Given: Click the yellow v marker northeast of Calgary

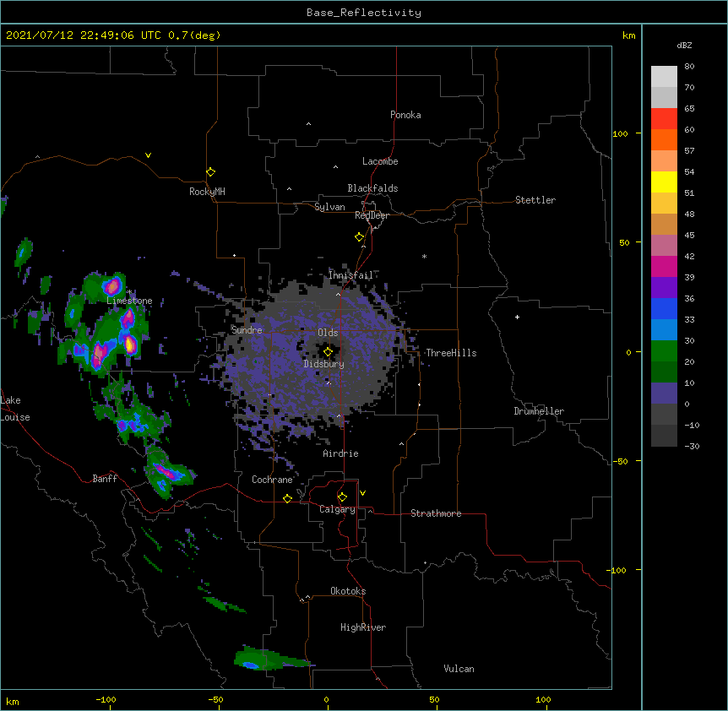Looking at the screenshot, I should click(362, 493).
